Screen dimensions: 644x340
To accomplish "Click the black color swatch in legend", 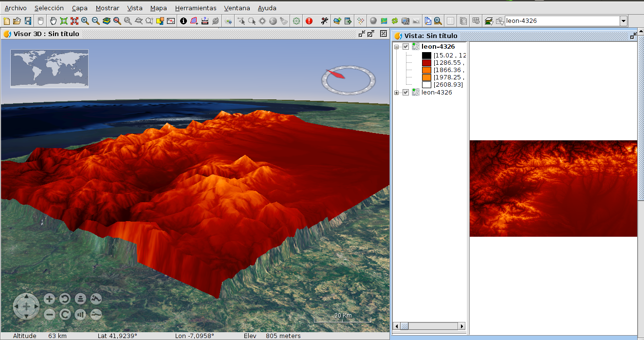I will (426, 56).
